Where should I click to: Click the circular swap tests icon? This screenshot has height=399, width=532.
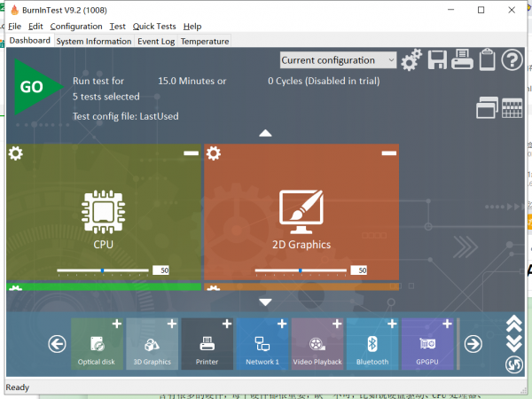point(514,364)
